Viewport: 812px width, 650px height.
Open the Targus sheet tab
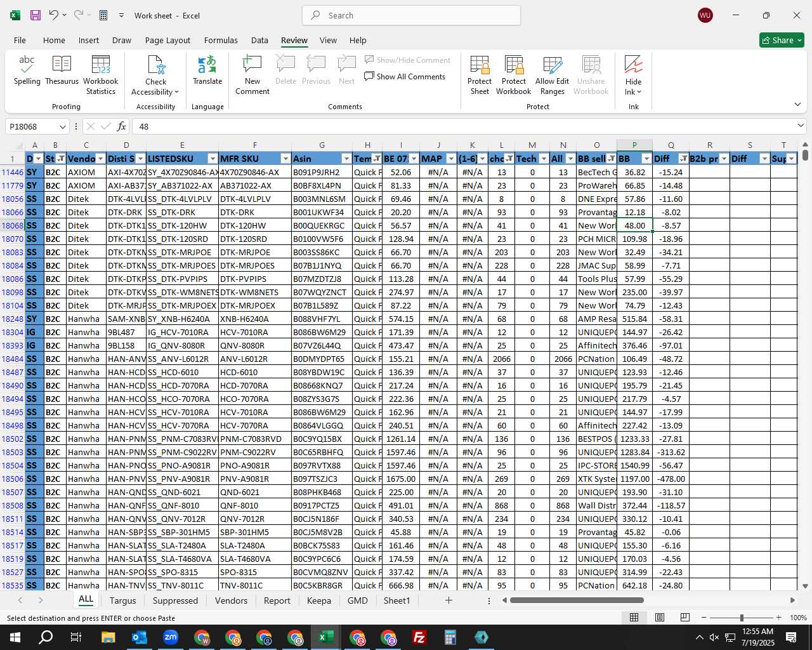(x=122, y=600)
